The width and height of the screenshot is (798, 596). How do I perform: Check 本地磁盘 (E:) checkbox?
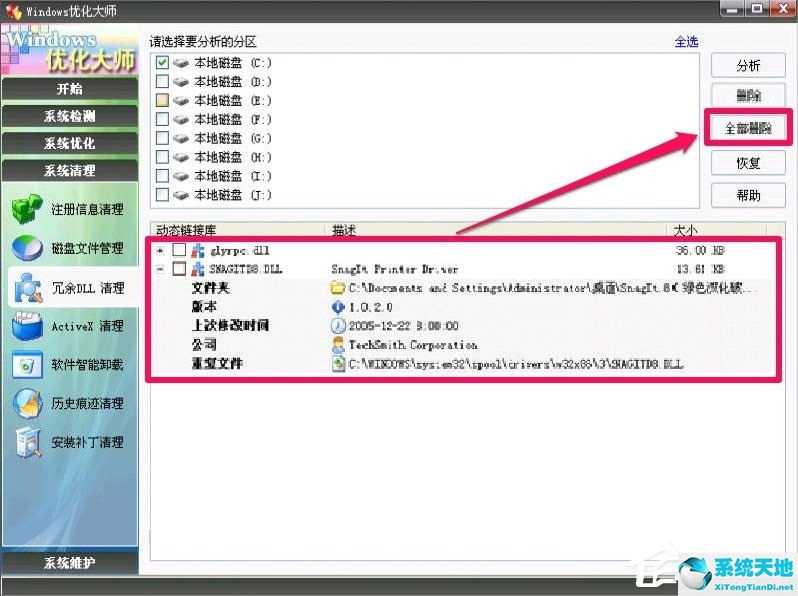[x=162, y=100]
